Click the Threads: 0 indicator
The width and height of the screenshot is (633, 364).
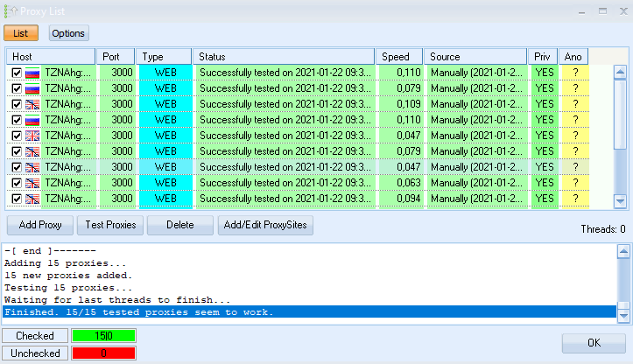603,229
